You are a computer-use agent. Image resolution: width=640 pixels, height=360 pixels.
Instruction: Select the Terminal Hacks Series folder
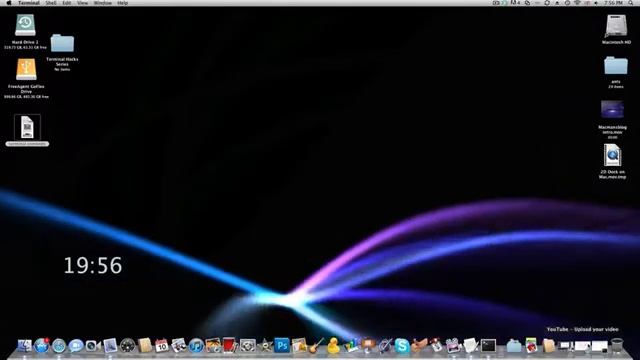(x=62, y=44)
